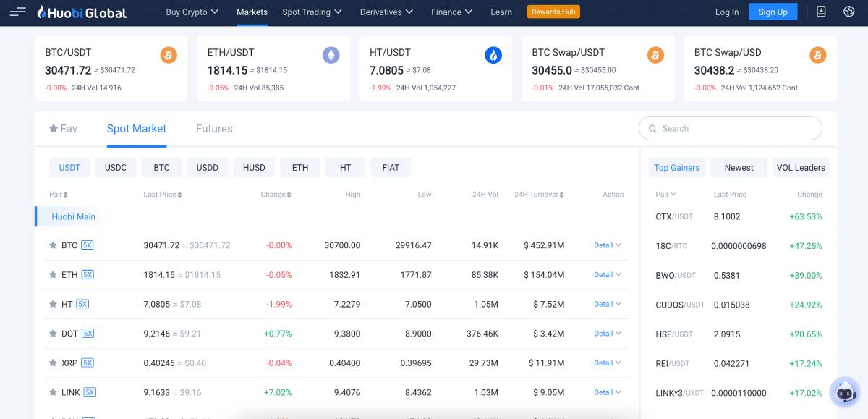
Task: Select ETH quote currency filter
Action: [x=300, y=167]
